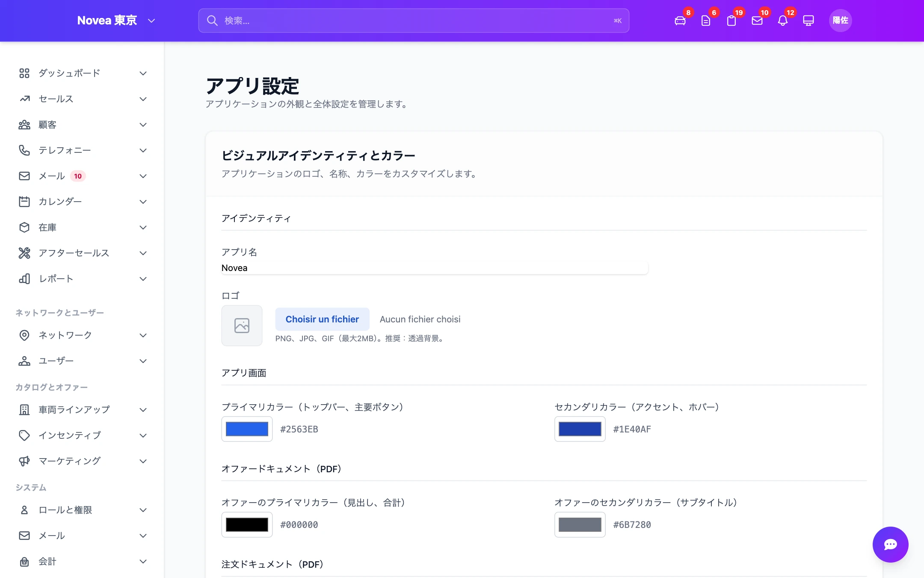The image size is (924, 578).
Task: Expand the レポート chevron
Action: 143,279
